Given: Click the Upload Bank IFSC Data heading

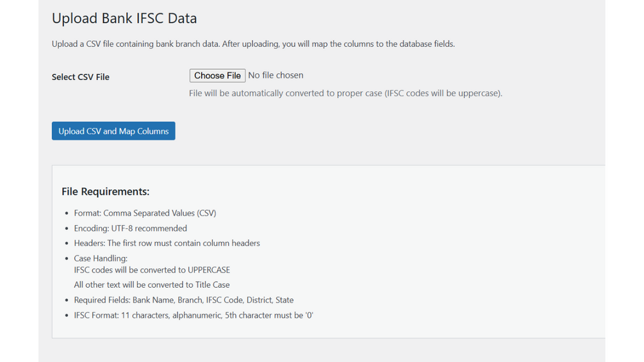Looking at the screenshot, I should 124,18.
